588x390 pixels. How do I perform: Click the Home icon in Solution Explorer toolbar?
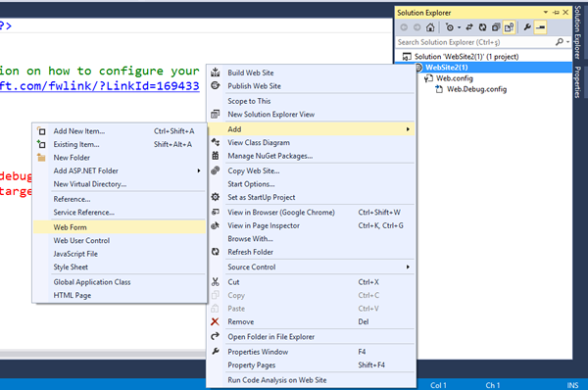pos(430,27)
